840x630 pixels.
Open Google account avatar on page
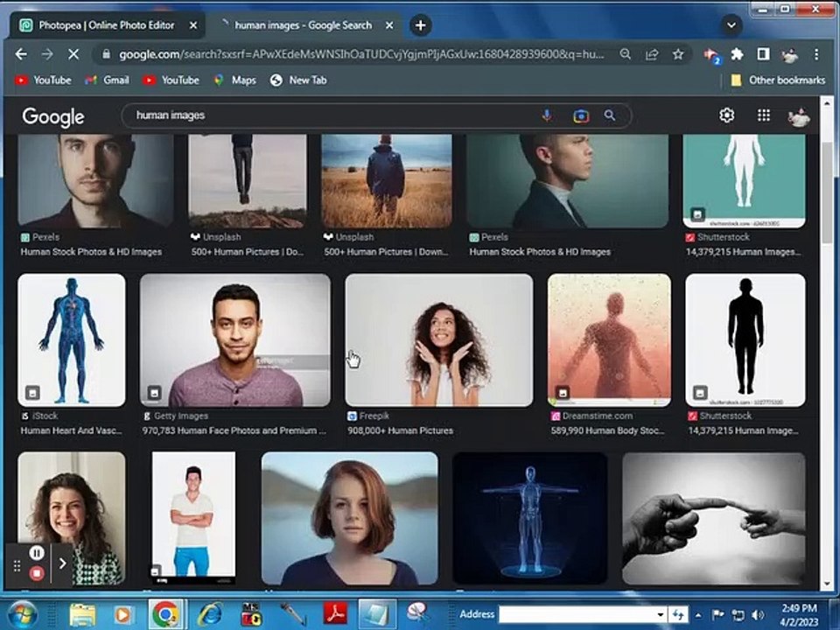click(x=798, y=116)
